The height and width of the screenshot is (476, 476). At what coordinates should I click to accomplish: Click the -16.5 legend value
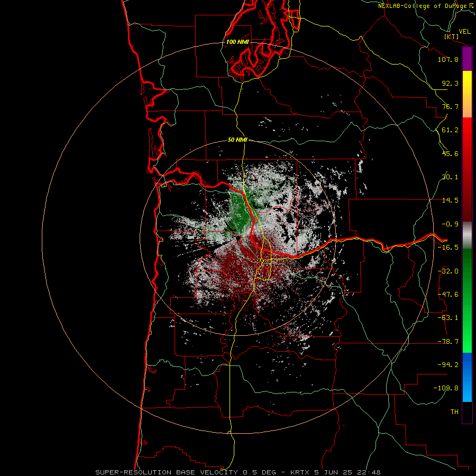448,248
